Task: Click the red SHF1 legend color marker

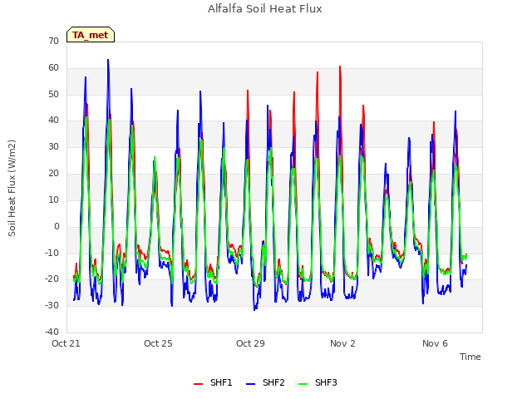Action: click(x=198, y=384)
